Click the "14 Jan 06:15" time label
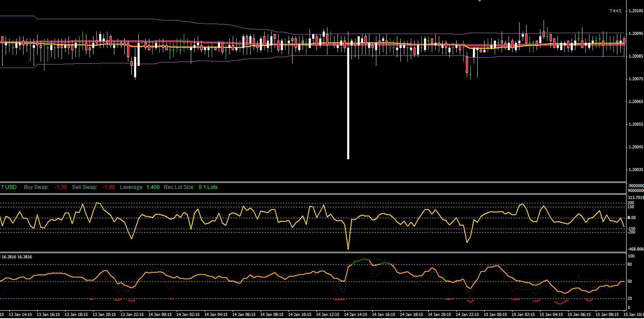The width and height of the screenshot is (644, 319). 244,314
